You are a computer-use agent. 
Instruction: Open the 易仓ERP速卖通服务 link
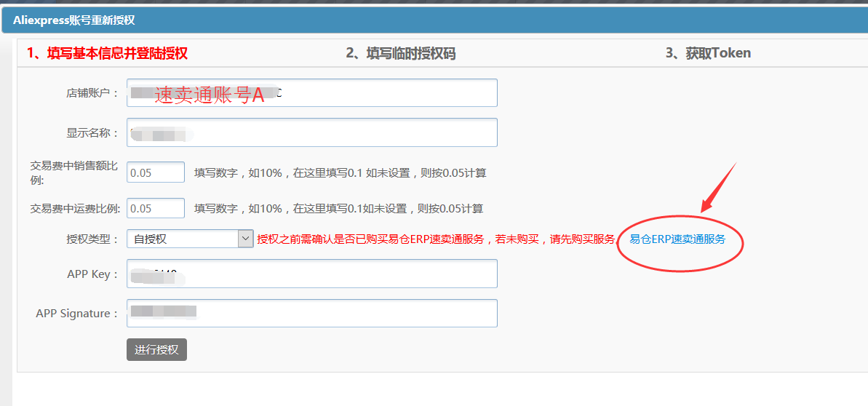tap(677, 239)
